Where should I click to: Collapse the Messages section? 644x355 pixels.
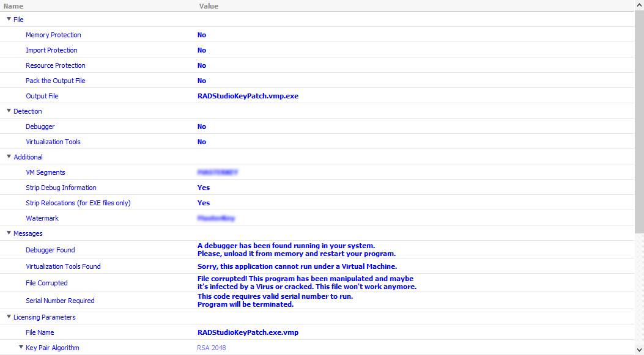[x=9, y=233]
